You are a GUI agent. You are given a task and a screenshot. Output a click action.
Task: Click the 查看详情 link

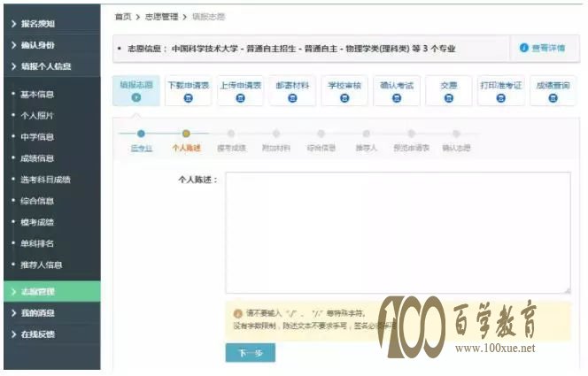(x=548, y=48)
